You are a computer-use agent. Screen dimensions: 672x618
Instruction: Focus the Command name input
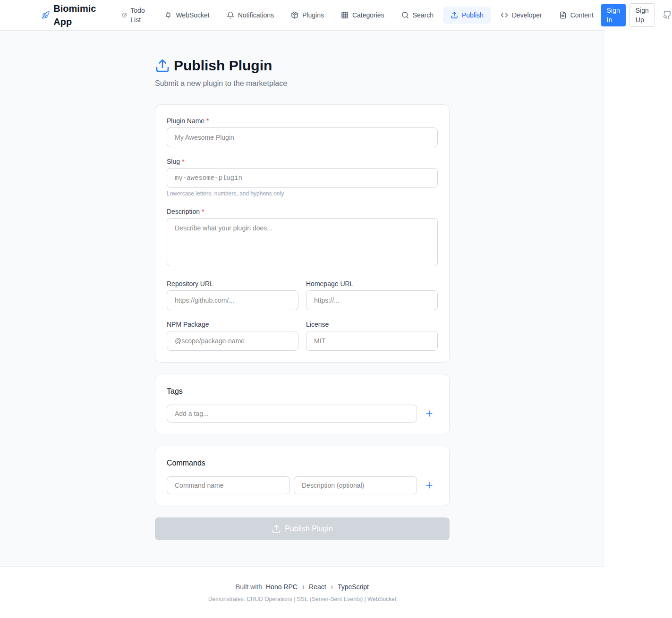tap(228, 485)
